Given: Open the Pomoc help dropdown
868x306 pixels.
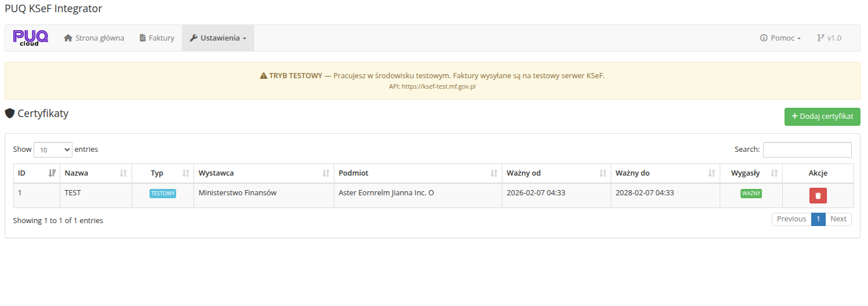Looking at the screenshot, I should [x=781, y=38].
